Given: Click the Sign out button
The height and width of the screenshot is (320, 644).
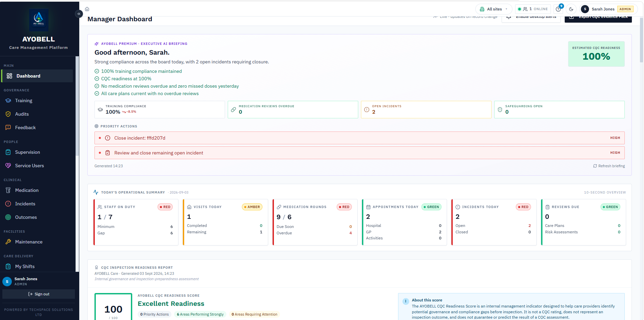Looking at the screenshot, I should click(x=38, y=294).
